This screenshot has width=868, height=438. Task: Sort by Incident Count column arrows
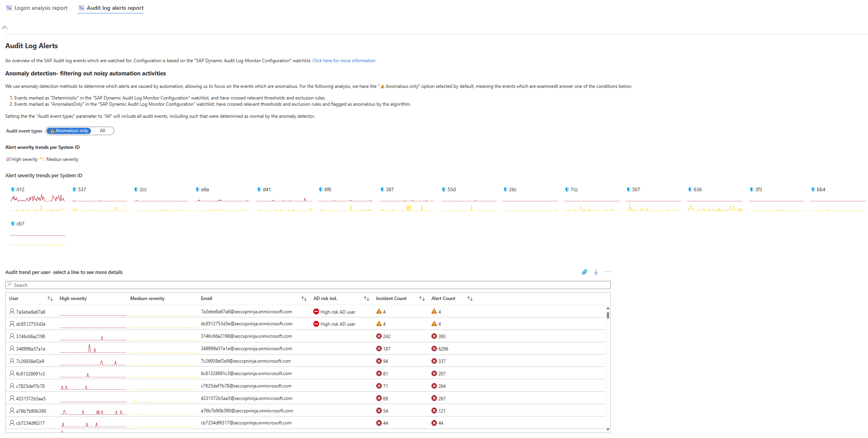(x=422, y=298)
